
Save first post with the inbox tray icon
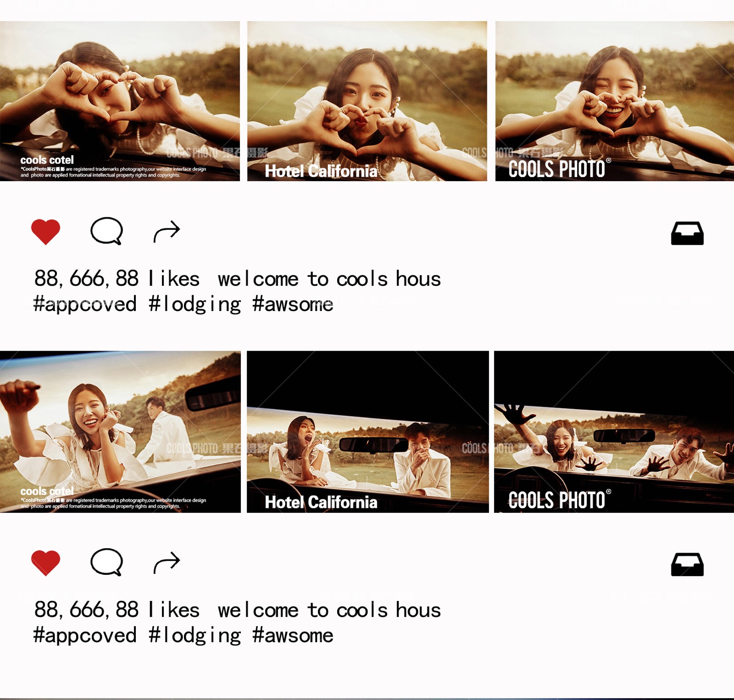[x=687, y=233]
